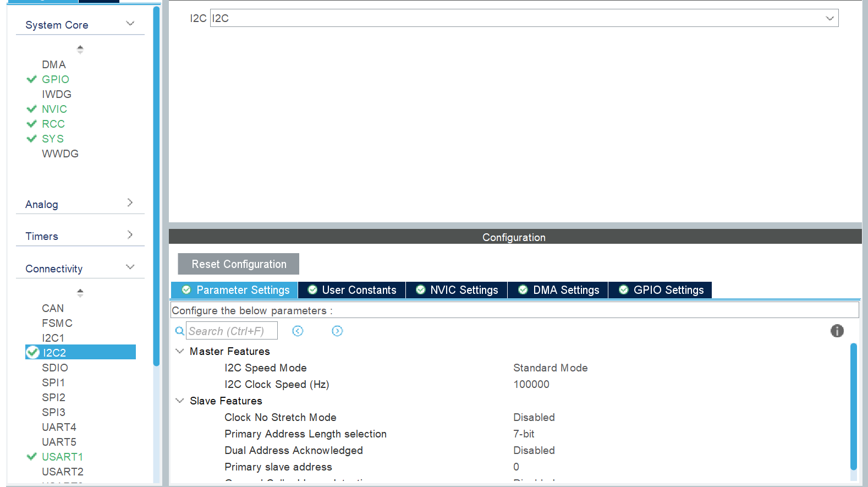Viewport: 868px width, 487px height.
Task: Click the green check icon beside I2C2
Action: [x=33, y=352]
